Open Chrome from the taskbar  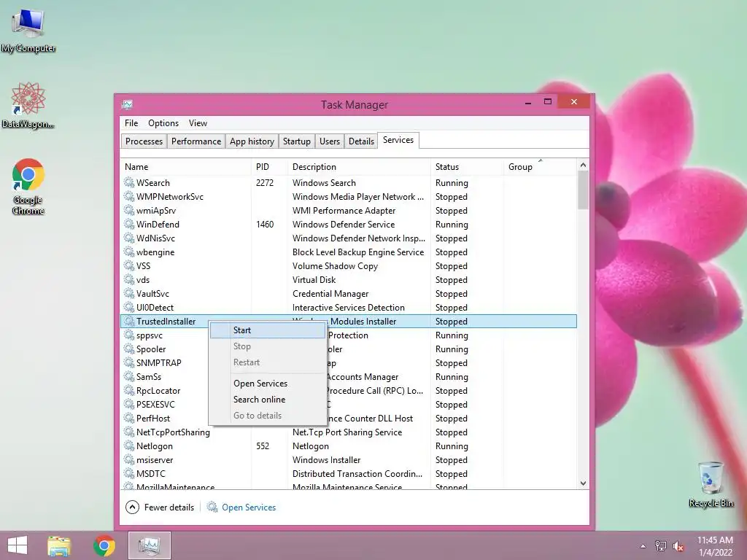click(104, 545)
